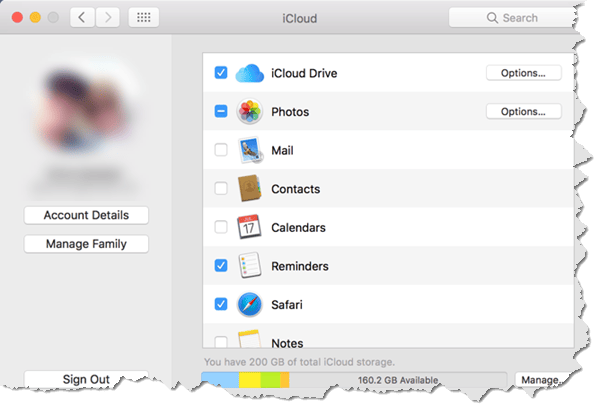Click the Photos label
The width and height of the screenshot is (606, 413).
point(290,112)
